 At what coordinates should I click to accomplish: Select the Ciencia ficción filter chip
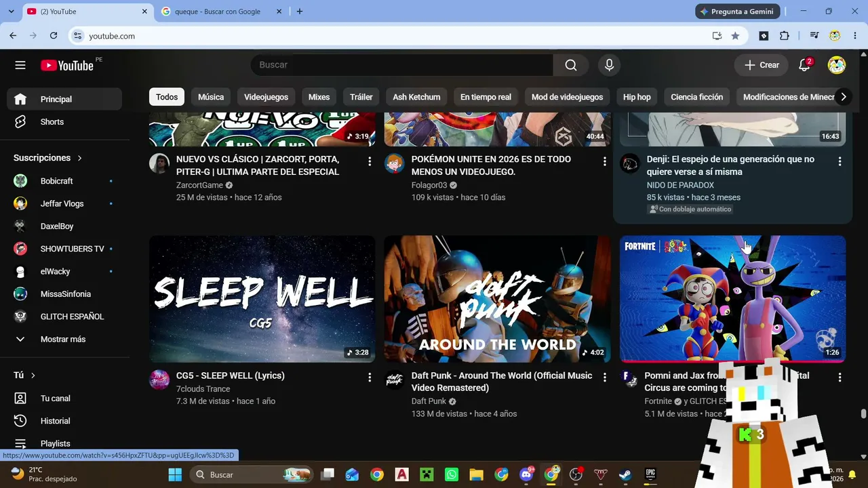point(696,97)
